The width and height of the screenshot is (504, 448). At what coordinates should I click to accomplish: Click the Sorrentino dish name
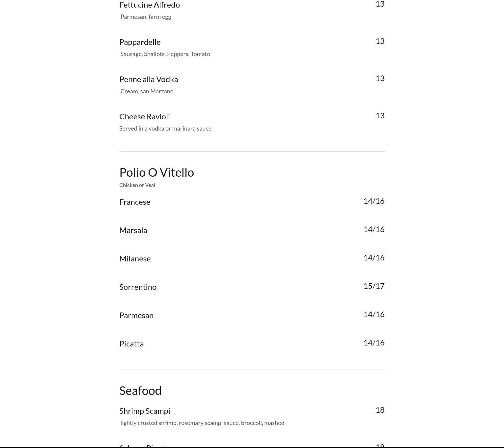tap(138, 287)
